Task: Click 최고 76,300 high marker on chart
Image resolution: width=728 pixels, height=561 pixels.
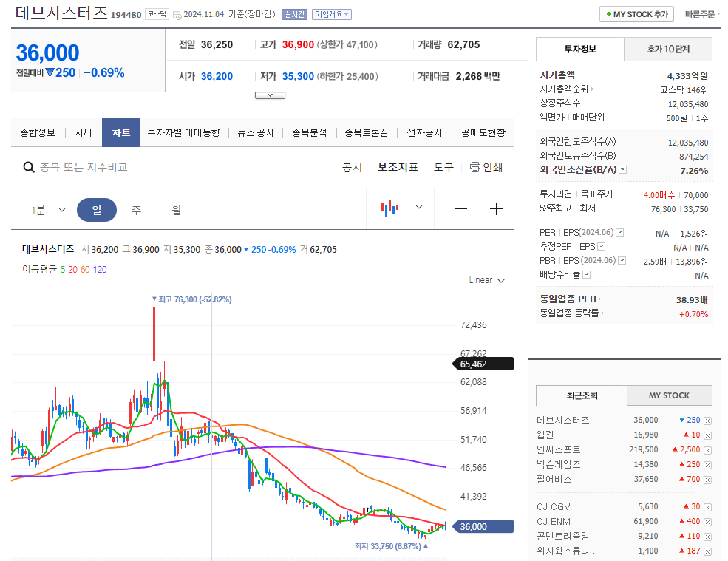Action: click(x=192, y=299)
